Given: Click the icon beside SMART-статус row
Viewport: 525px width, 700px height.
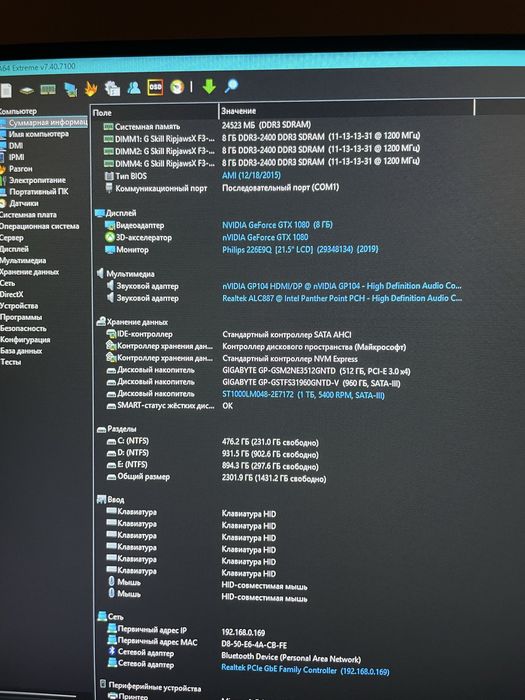Looking at the screenshot, I should click(x=111, y=406).
